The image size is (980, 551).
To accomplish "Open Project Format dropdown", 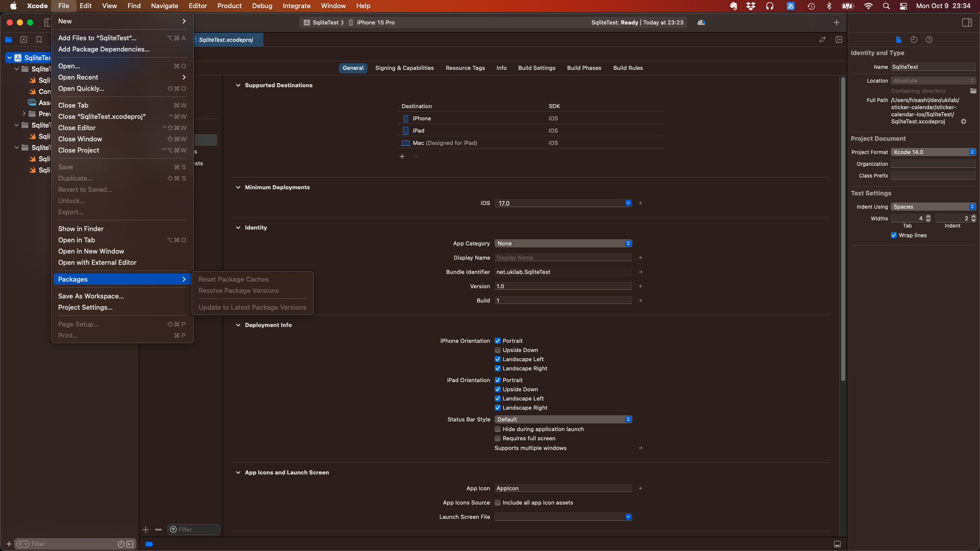I will [934, 152].
